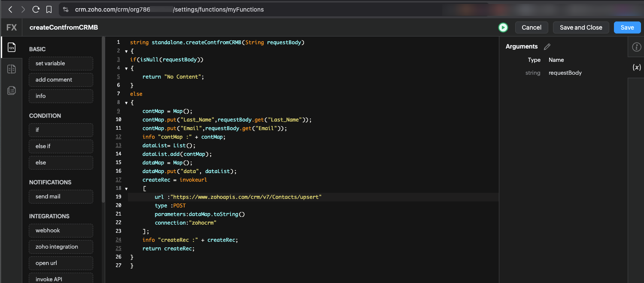Image resolution: width=644 pixels, height=283 pixels.
Task: Show the info panel icon on right
Action: 637,47
